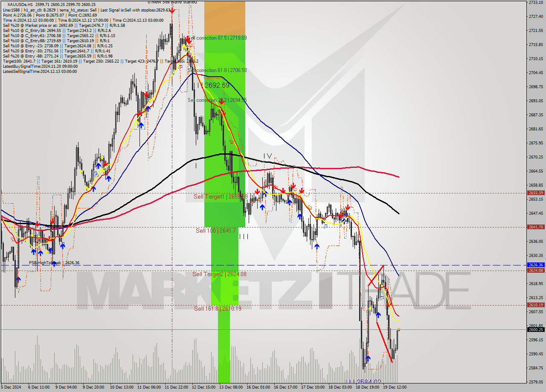
Task: Select the 'Sell %20 @ Entry -88: 2771.24' row
Action: (58, 56)
